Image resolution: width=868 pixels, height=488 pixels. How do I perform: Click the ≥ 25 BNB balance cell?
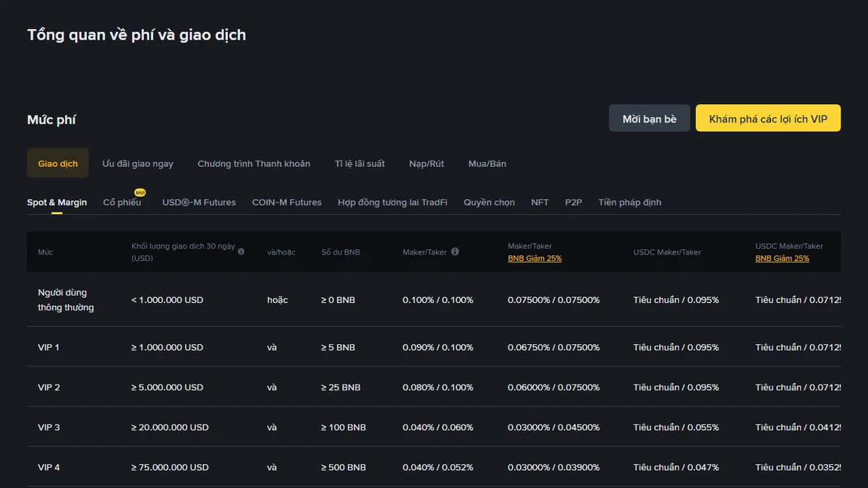341,388
